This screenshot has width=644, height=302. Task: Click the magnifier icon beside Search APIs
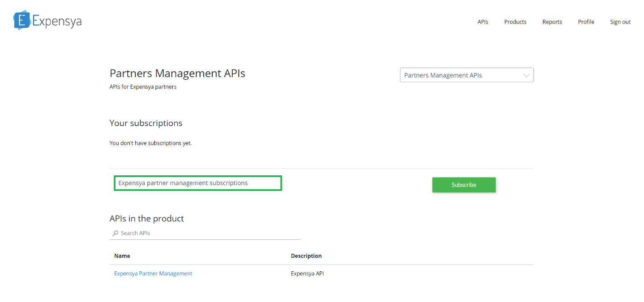[x=116, y=233]
